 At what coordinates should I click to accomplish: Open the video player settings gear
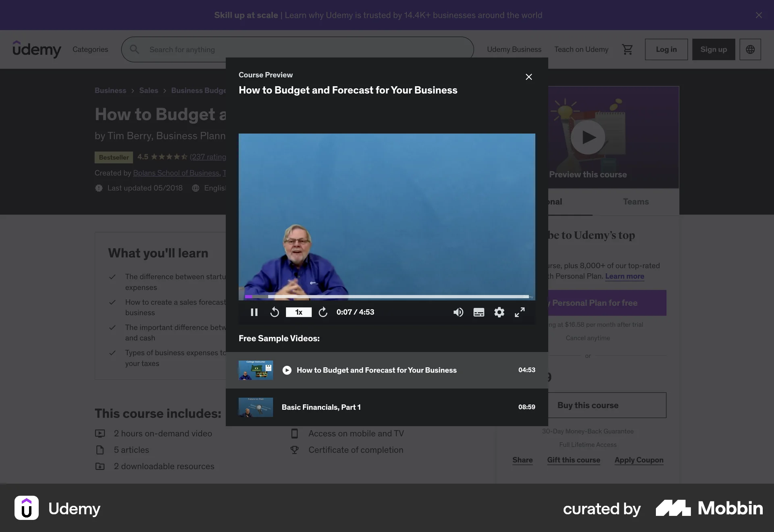499,312
